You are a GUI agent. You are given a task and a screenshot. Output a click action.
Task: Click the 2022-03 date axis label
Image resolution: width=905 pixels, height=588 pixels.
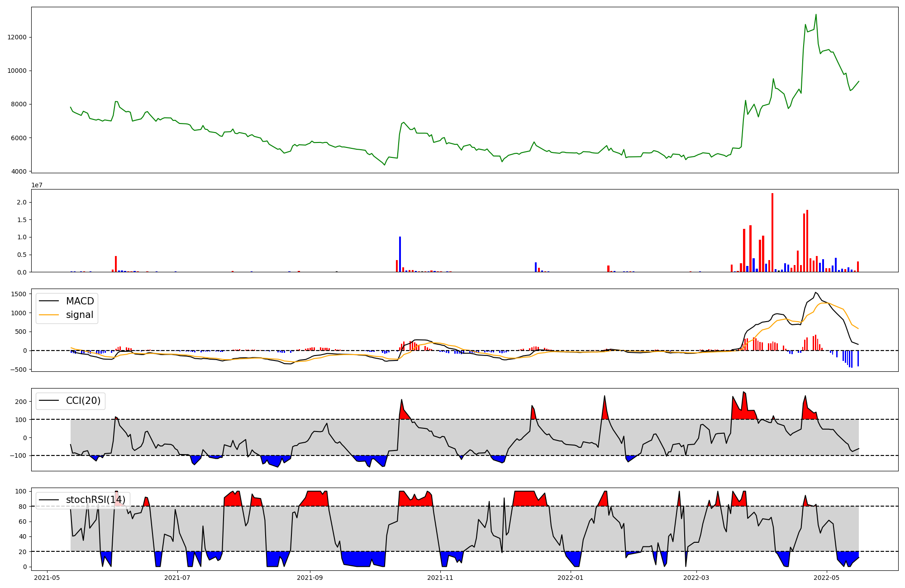696,578
